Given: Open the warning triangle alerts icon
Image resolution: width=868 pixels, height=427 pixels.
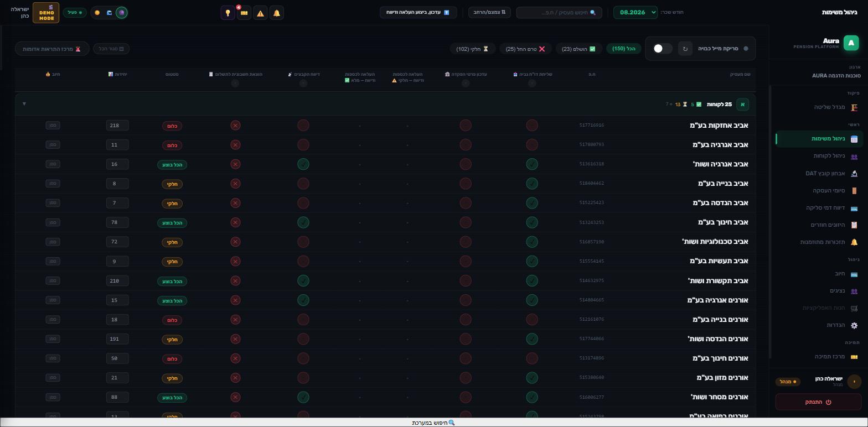Looking at the screenshot, I should click(x=260, y=13).
